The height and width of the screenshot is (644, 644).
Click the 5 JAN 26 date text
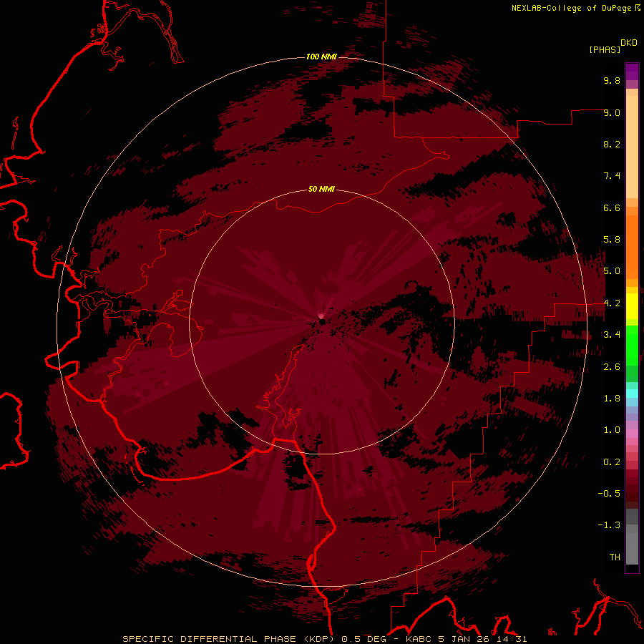tap(464, 639)
